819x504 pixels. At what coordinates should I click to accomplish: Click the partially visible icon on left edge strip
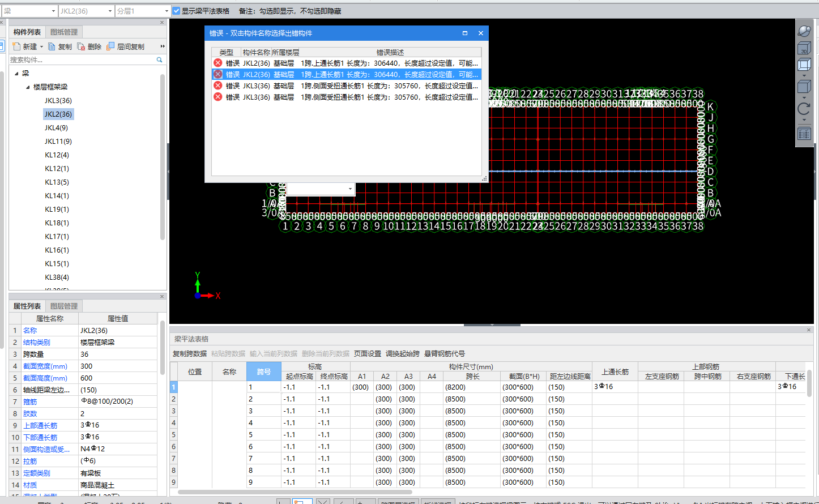pos(2,46)
